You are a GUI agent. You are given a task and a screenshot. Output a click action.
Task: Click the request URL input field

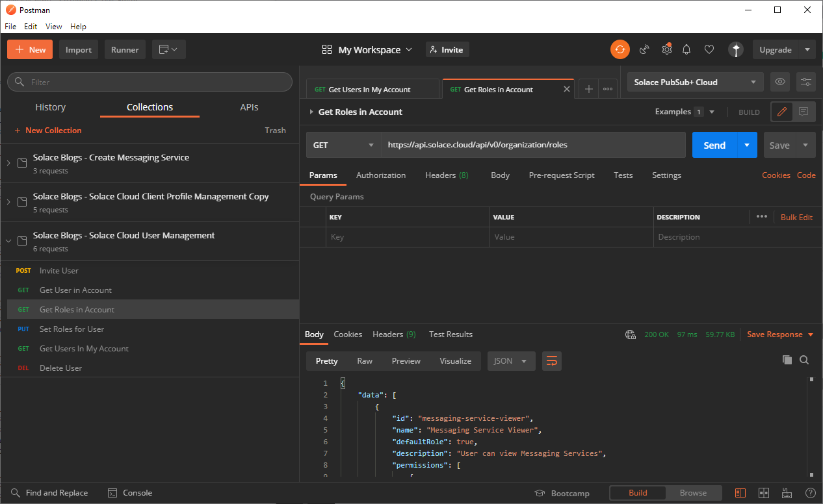[x=533, y=145]
